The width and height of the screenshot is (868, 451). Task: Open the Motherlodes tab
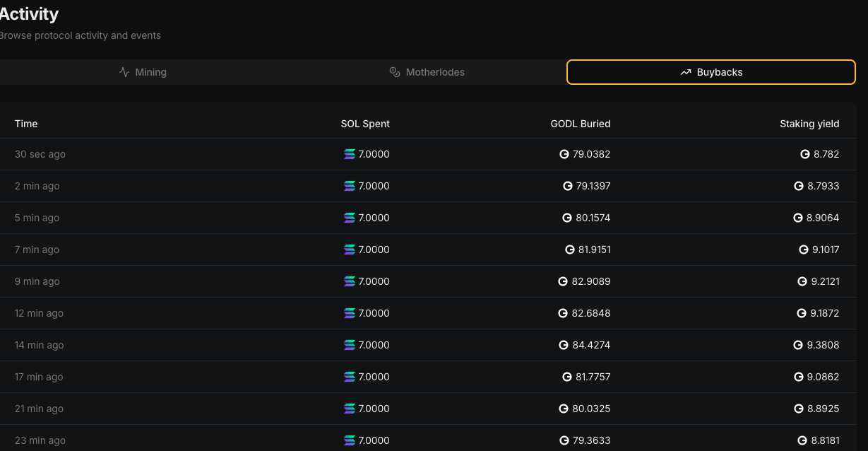tap(427, 72)
